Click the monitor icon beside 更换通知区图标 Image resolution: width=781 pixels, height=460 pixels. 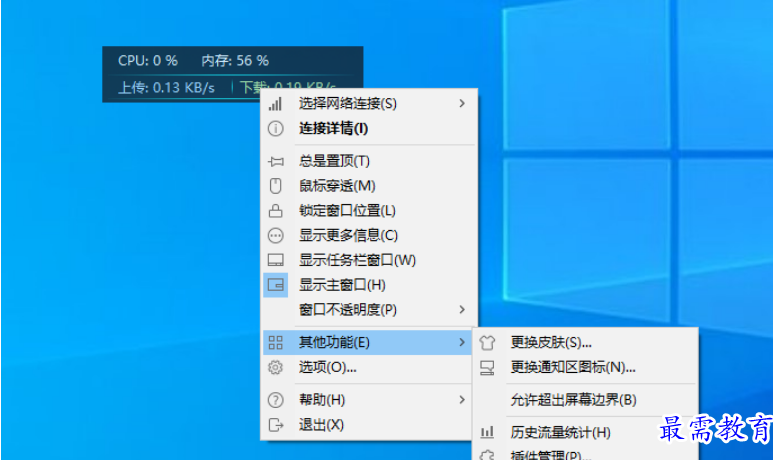click(x=487, y=367)
